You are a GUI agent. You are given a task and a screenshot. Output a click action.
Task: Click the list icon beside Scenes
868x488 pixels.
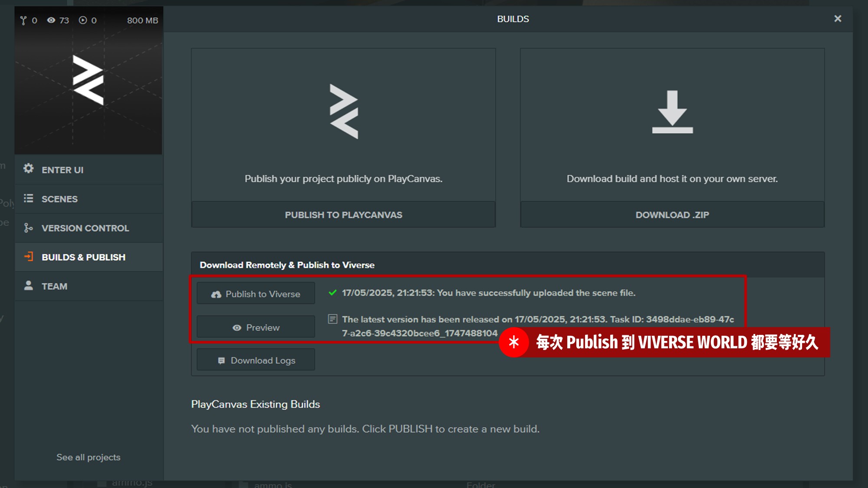[x=29, y=198]
